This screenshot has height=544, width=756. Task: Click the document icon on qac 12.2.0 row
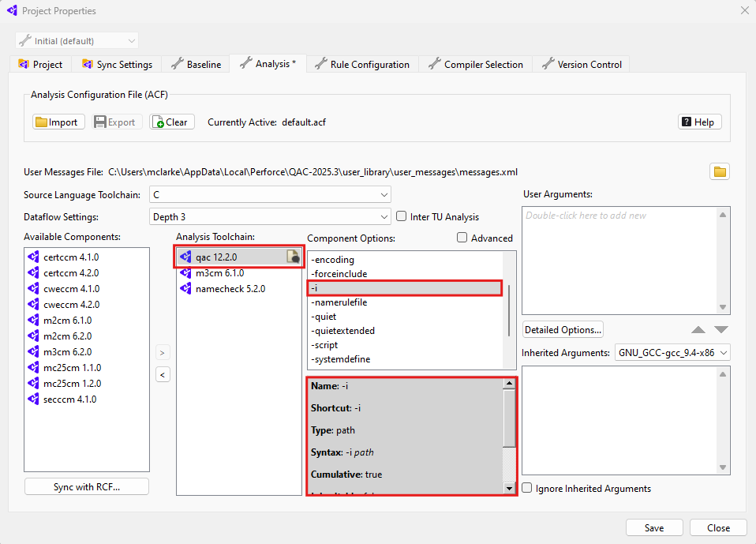pos(292,257)
